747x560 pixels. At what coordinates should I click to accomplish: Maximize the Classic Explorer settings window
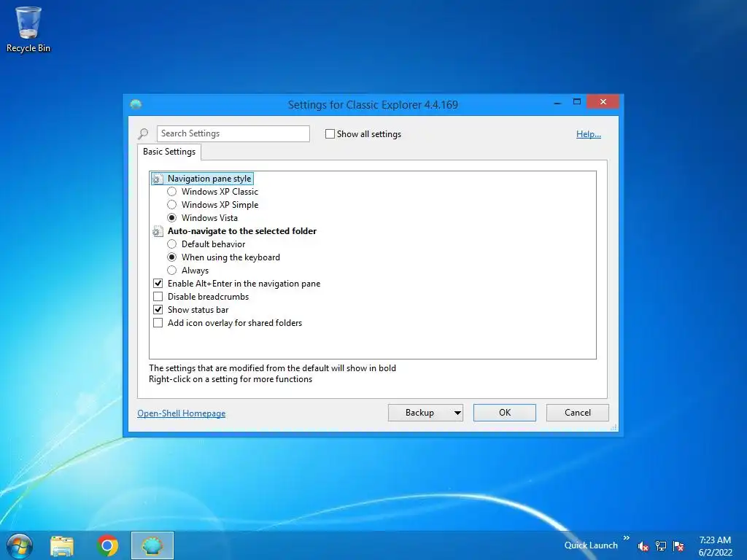577,102
